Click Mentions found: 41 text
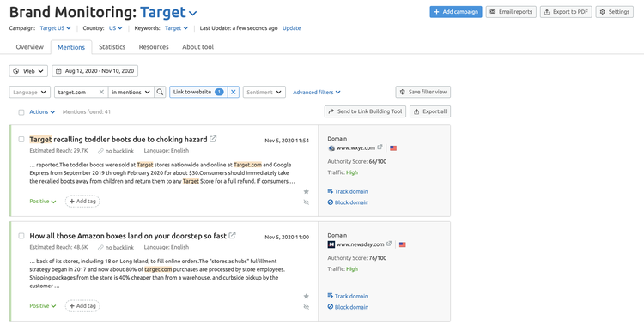This screenshot has height=325, width=644. 86,112
